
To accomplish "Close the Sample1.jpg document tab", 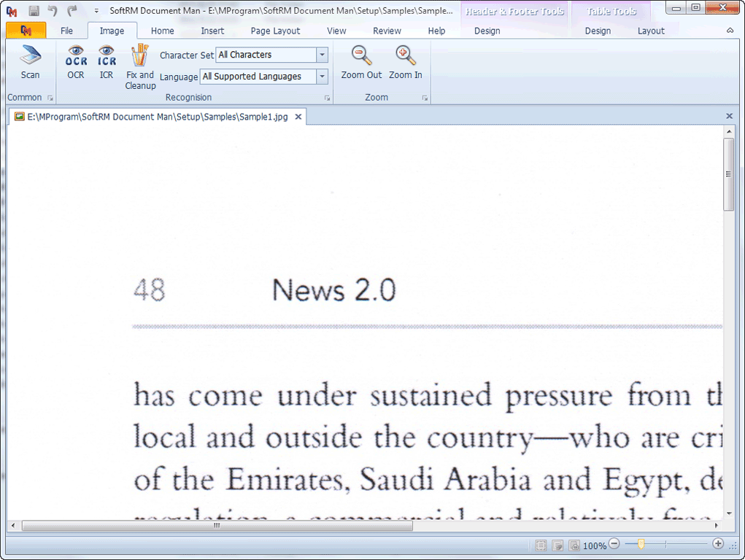I will 298,117.
